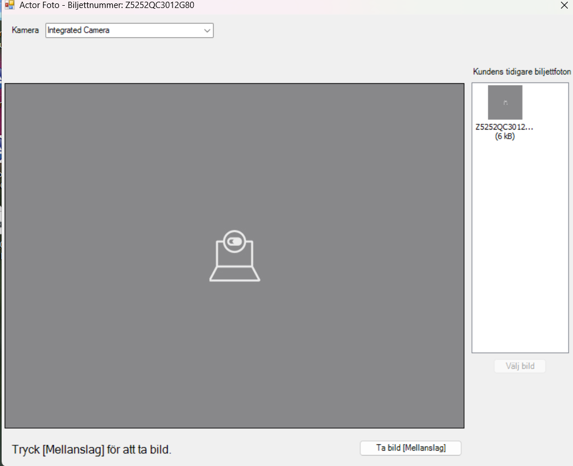Click the Kamera label
The image size is (573, 466).
coord(25,30)
